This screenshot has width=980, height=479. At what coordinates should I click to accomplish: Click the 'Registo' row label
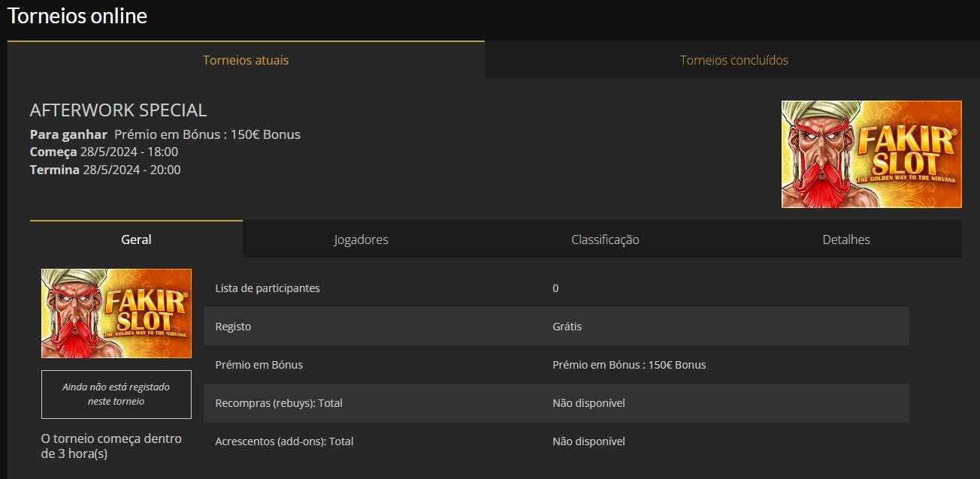point(233,327)
